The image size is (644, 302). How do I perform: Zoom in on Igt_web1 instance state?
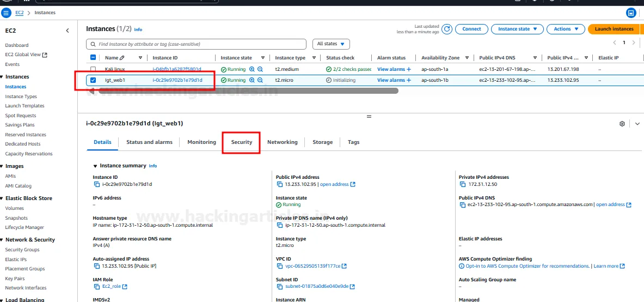252,80
